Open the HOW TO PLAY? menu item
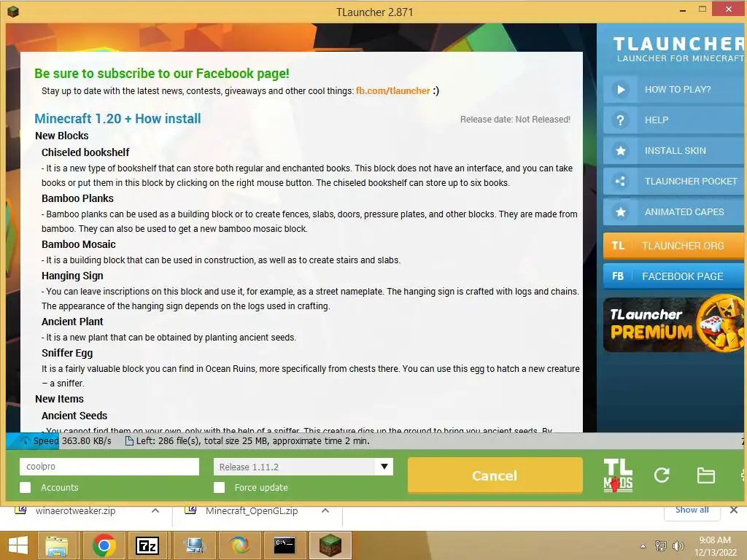Screen dimensions: 747x560 point(675,90)
